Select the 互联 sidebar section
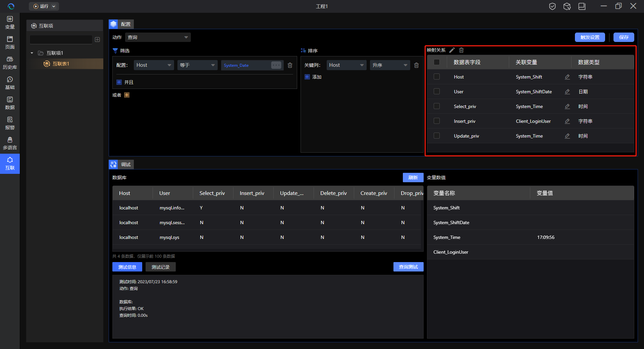This screenshot has width=644, height=349. (10, 164)
